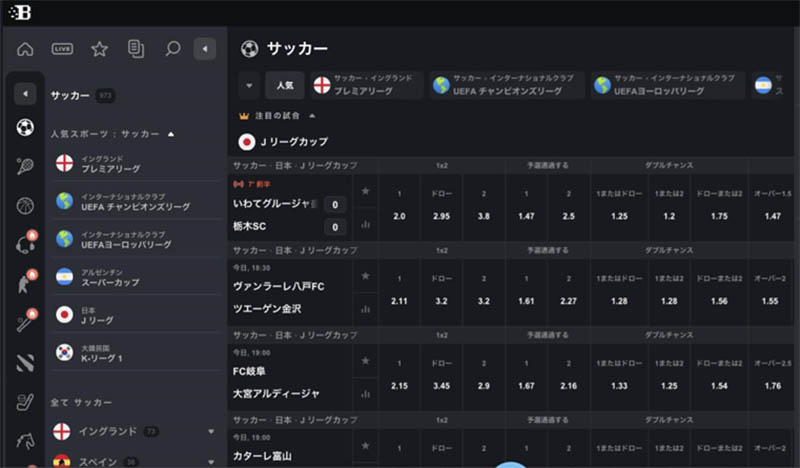Favorite the FC岐阜 match star
Image resolution: width=800 pixels, height=468 pixels.
click(365, 361)
